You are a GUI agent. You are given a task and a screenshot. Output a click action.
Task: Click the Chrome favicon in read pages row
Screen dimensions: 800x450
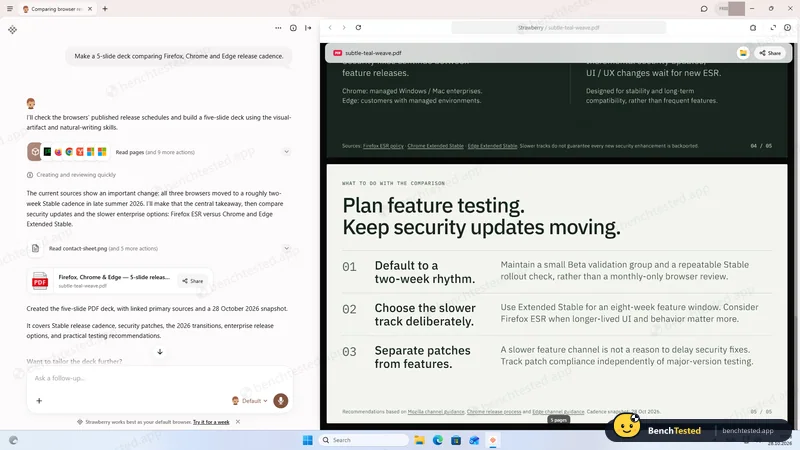69,152
